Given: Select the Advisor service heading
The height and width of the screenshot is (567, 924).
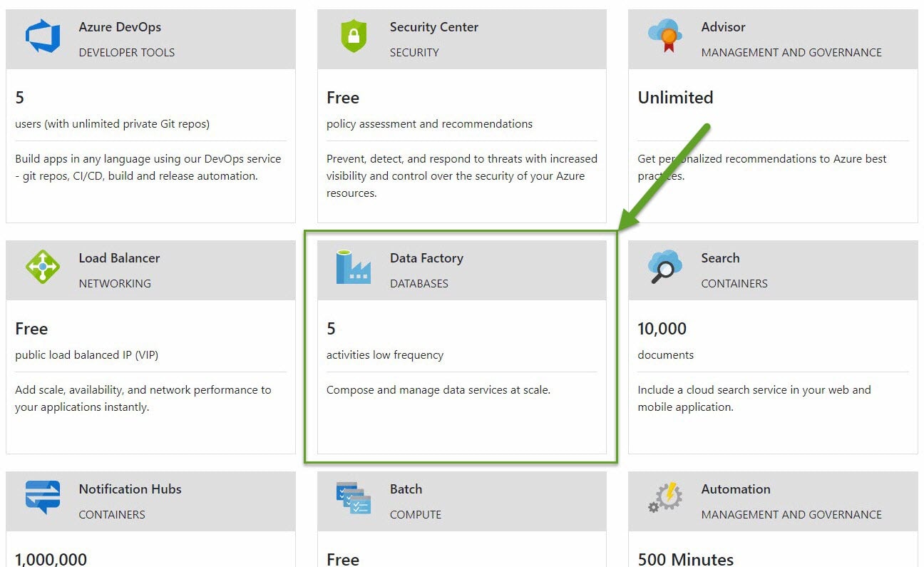Looking at the screenshot, I should coord(723,27).
